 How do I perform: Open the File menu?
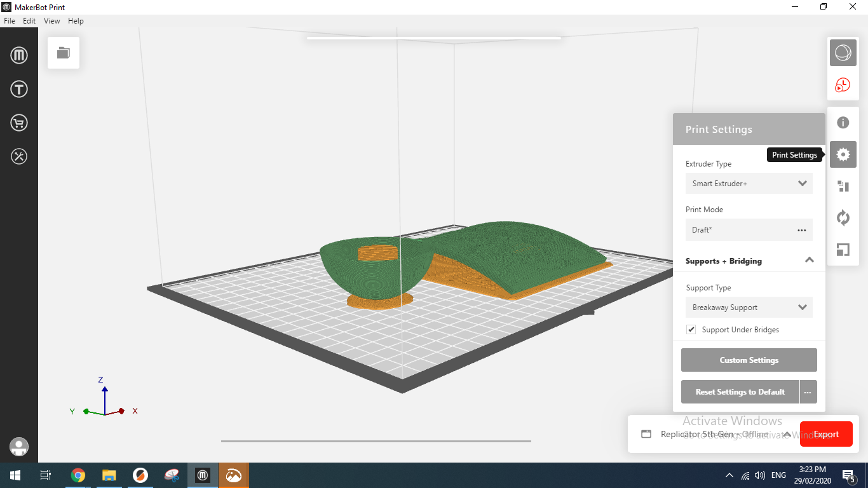(10, 21)
